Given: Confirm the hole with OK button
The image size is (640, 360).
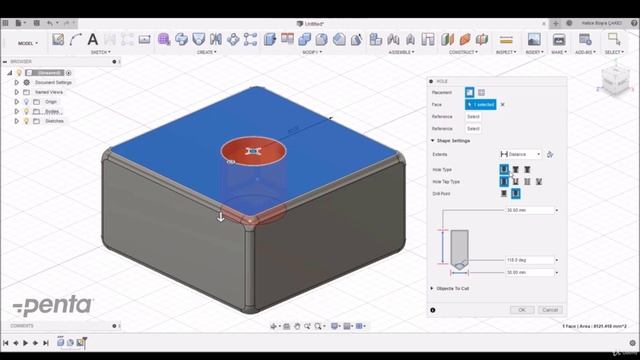Looking at the screenshot, I should click(522, 310).
